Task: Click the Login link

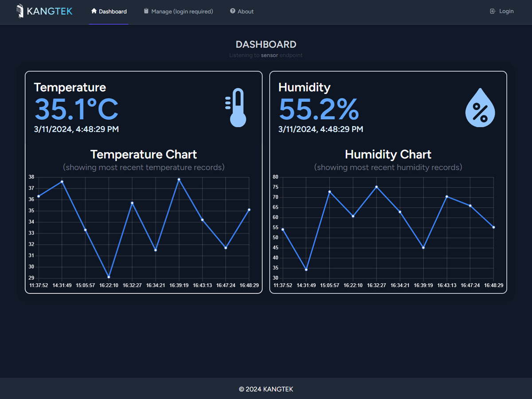Action: point(506,12)
